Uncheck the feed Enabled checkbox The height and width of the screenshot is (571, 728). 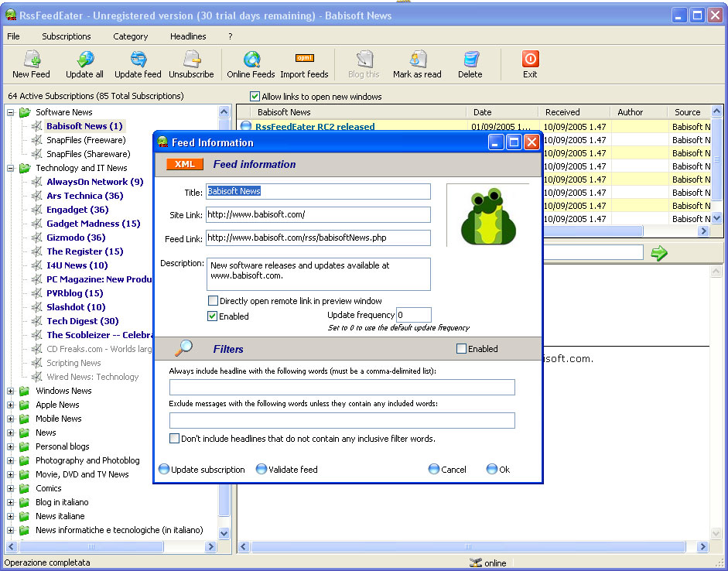pos(212,316)
